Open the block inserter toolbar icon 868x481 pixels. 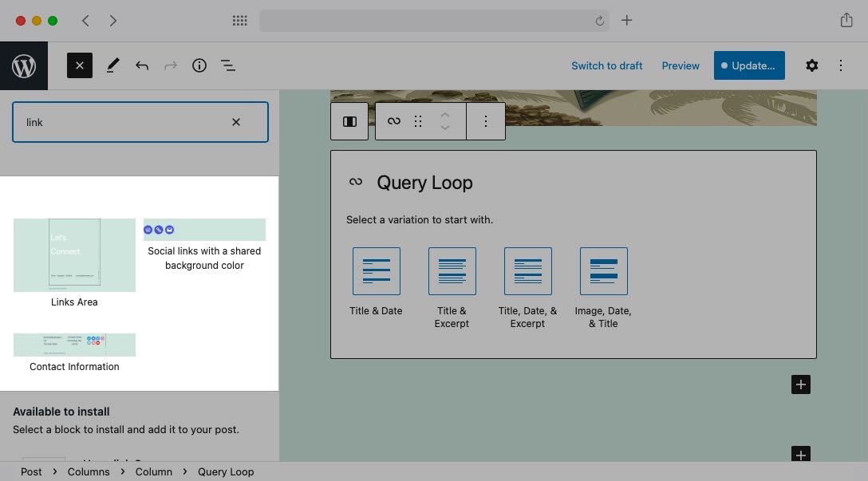tap(79, 65)
